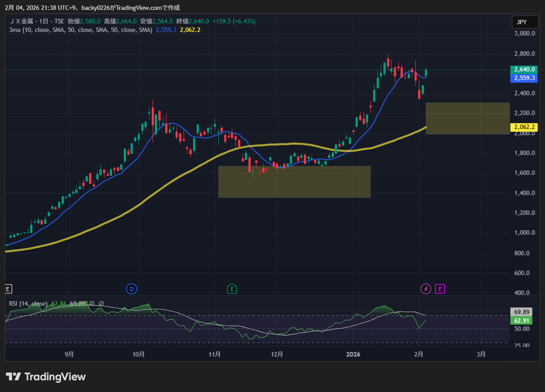Click the first ∅ symbol in RSI legend

click(91, 303)
